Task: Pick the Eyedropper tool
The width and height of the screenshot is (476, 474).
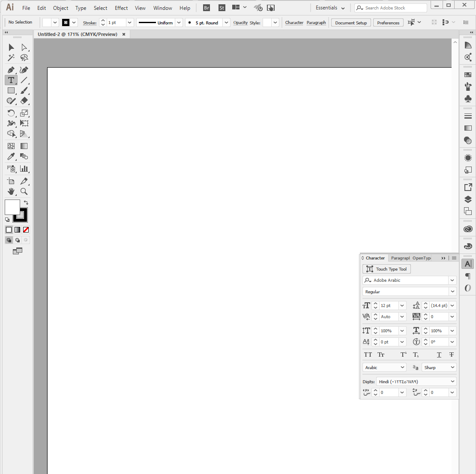Action: click(x=11, y=156)
